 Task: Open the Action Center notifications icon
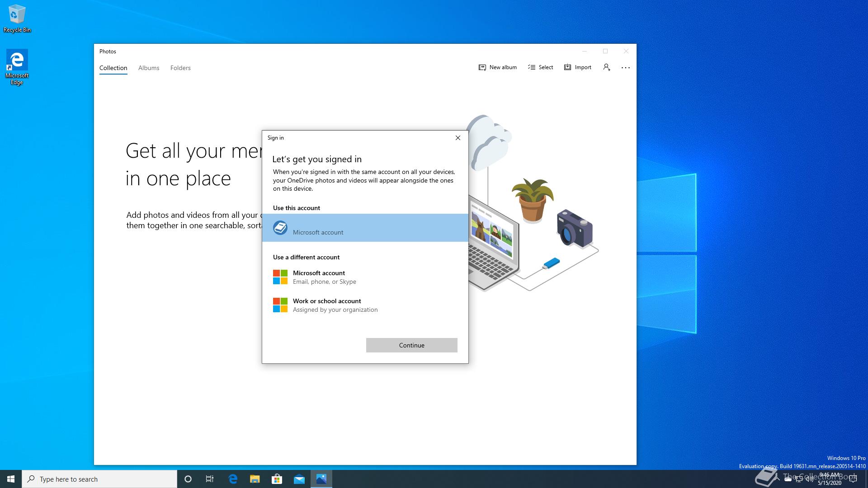(x=853, y=479)
